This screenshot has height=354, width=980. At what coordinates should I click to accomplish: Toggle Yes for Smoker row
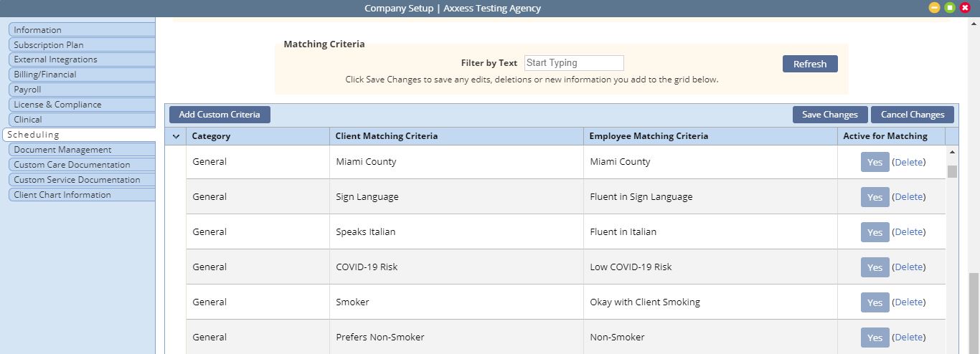(875, 302)
